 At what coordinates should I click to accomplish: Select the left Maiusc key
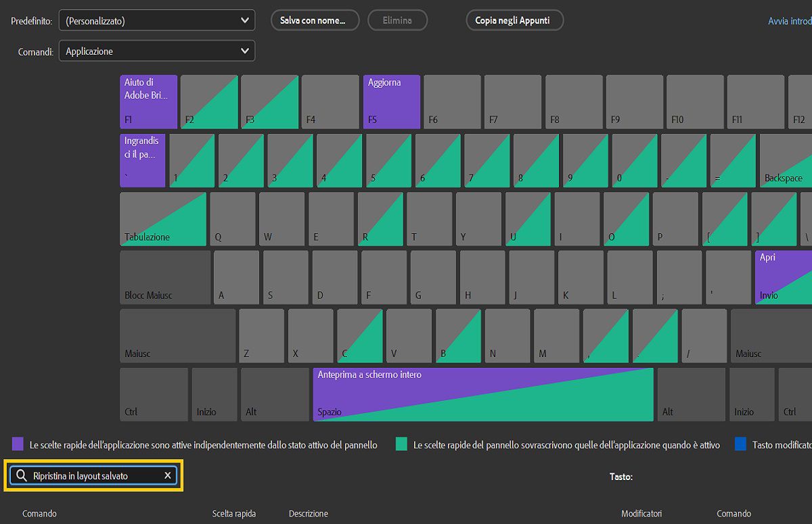click(x=178, y=336)
